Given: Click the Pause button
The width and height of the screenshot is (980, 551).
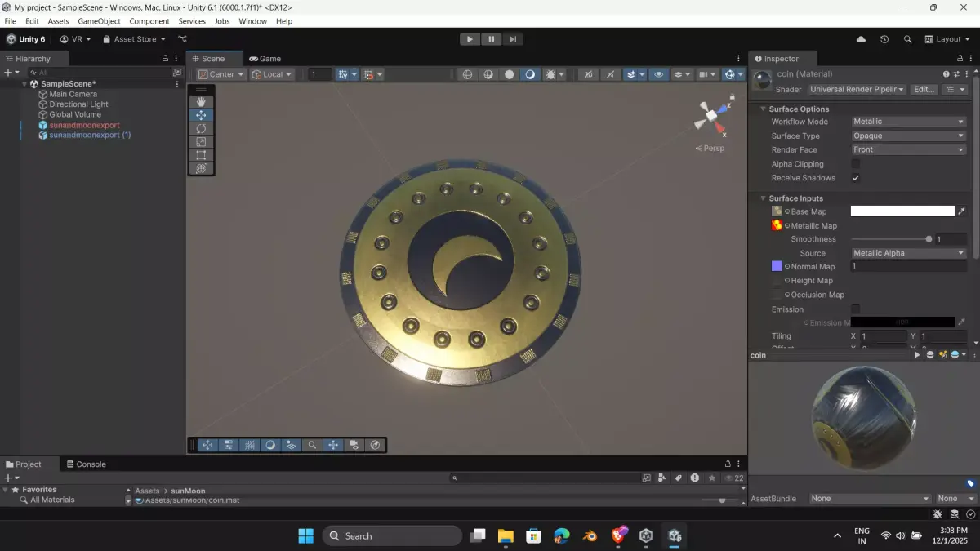Looking at the screenshot, I should (491, 39).
